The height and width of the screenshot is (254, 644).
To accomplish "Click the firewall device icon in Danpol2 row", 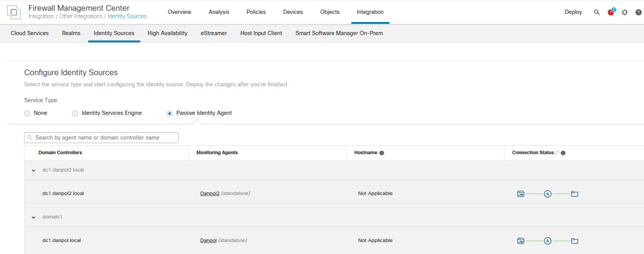I will point(521,194).
